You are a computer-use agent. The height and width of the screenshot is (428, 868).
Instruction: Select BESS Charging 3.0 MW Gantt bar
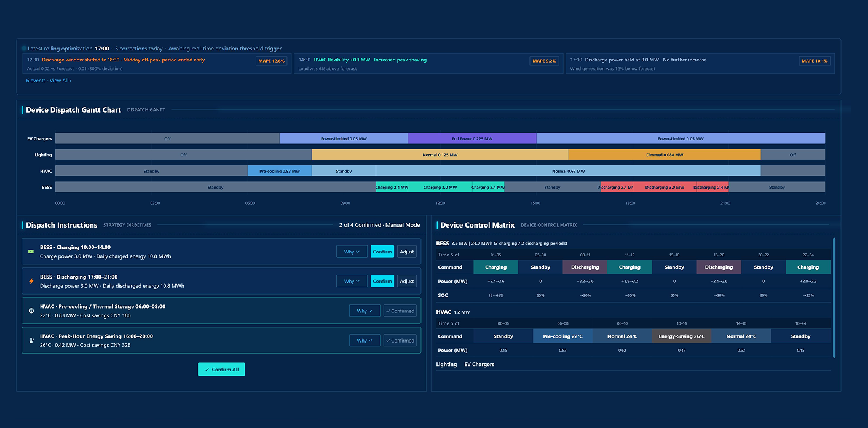pos(440,187)
